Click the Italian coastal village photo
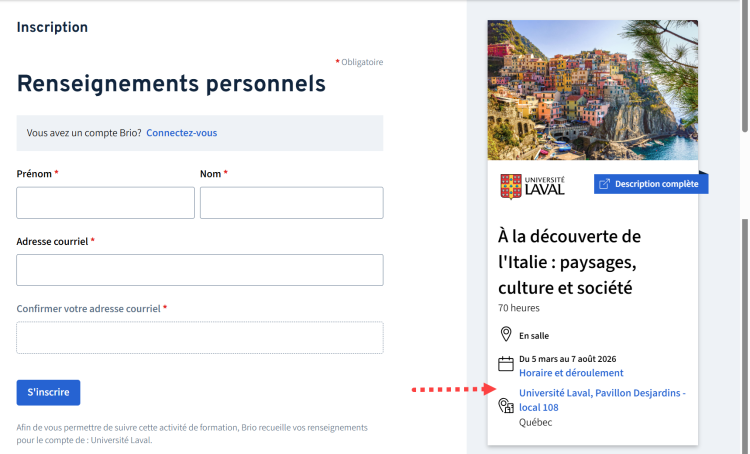750x454 pixels. coord(592,90)
